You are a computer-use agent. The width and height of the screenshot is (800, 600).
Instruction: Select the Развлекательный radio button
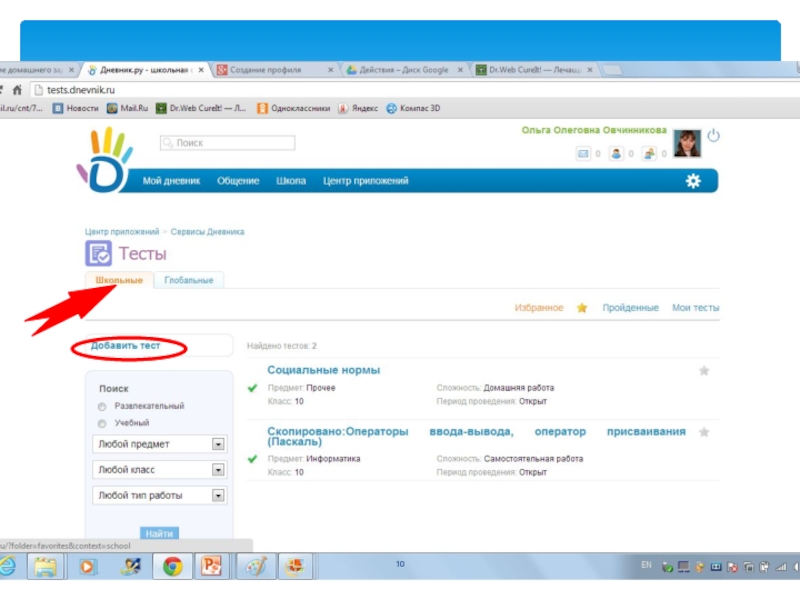pos(102,407)
